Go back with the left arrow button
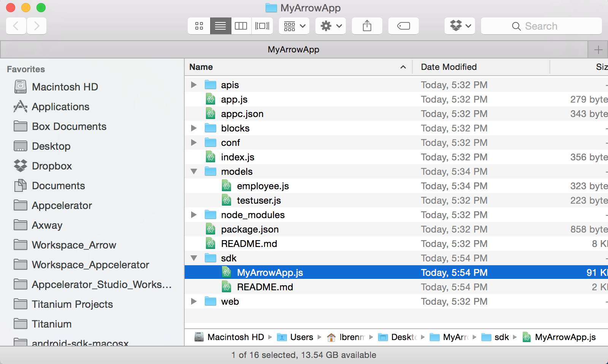 [x=16, y=26]
